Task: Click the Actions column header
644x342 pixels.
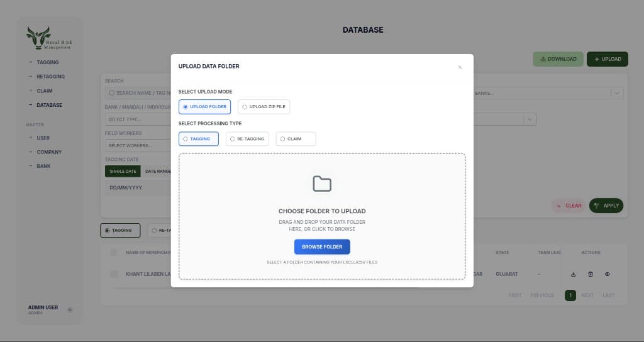Action: (x=591, y=253)
